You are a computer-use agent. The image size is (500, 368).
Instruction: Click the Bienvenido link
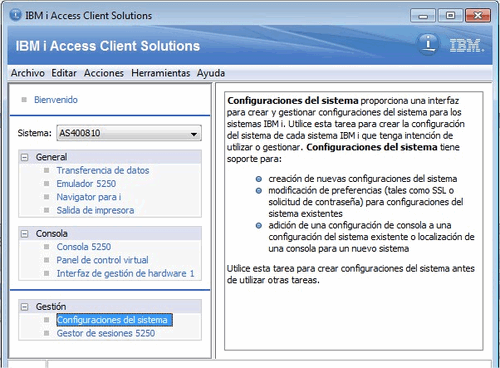coord(56,100)
